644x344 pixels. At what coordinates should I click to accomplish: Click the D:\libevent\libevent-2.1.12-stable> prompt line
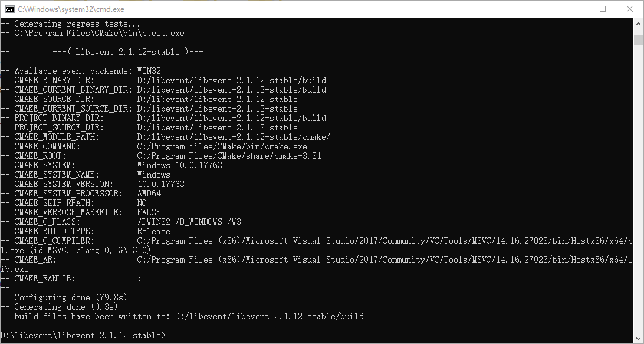click(x=83, y=335)
